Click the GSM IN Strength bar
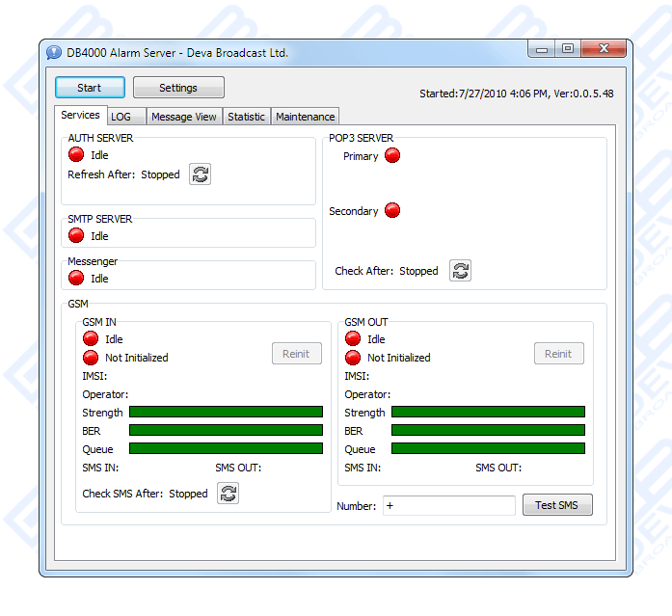672x616 pixels. 226,413
